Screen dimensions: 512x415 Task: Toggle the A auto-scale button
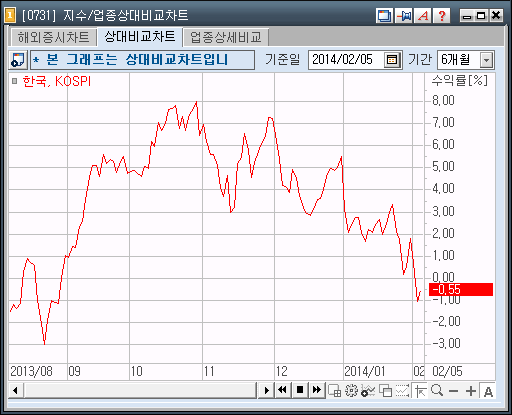point(488,391)
